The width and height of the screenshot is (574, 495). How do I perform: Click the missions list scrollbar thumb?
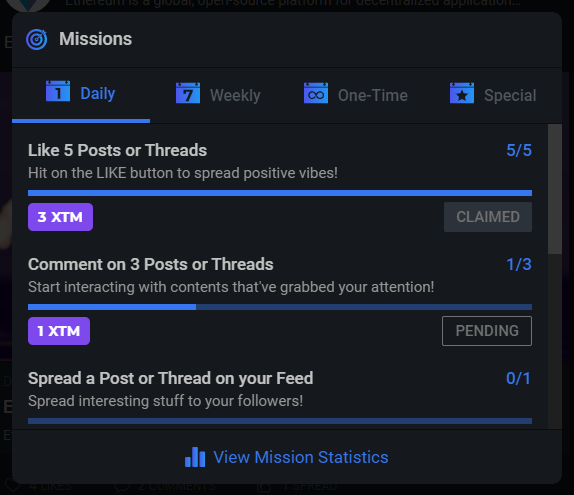pyautogui.click(x=555, y=189)
